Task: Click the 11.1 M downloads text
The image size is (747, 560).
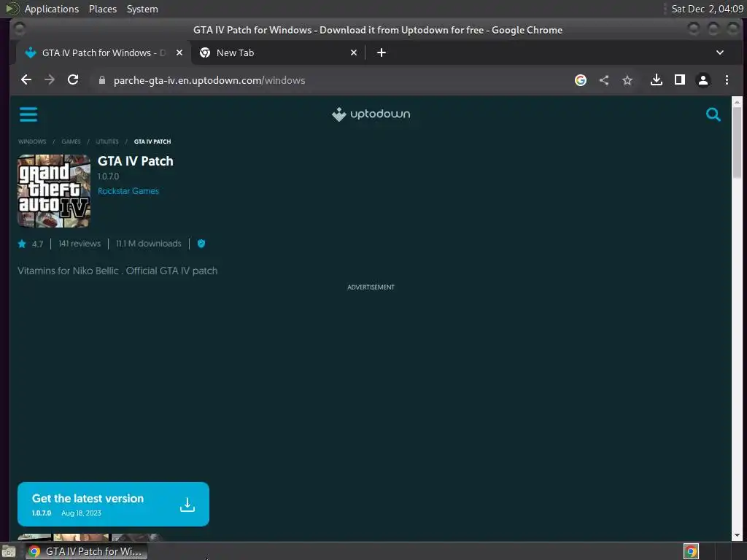Action: [x=149, y=244]
